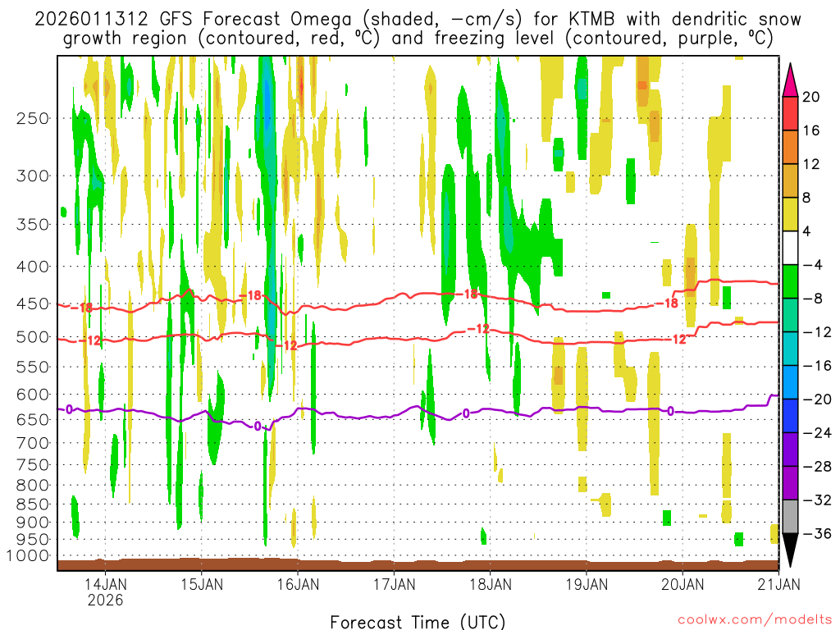Image resolution: width=840 pixels, height=630 pixels.
Task: Click the 250 pressure level label
Action: coord(32,118)
